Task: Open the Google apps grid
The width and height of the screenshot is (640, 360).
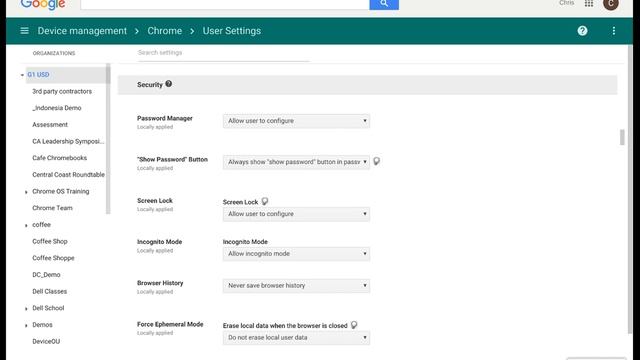Action: 589,4
